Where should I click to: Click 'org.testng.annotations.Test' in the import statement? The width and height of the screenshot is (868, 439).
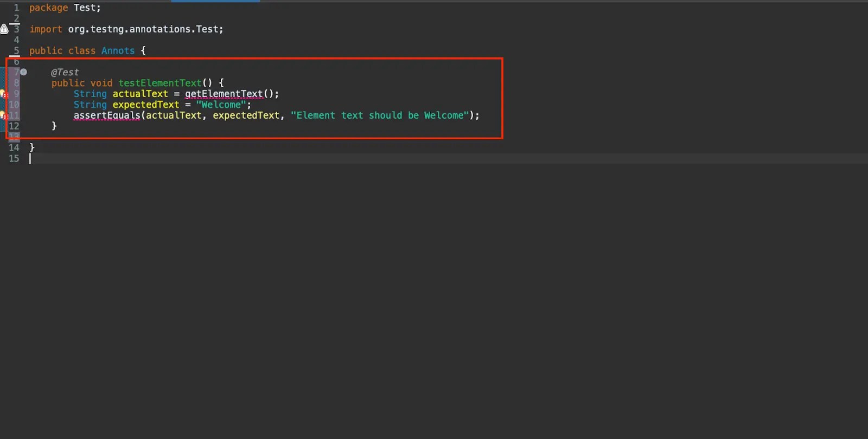coord(143,29)
